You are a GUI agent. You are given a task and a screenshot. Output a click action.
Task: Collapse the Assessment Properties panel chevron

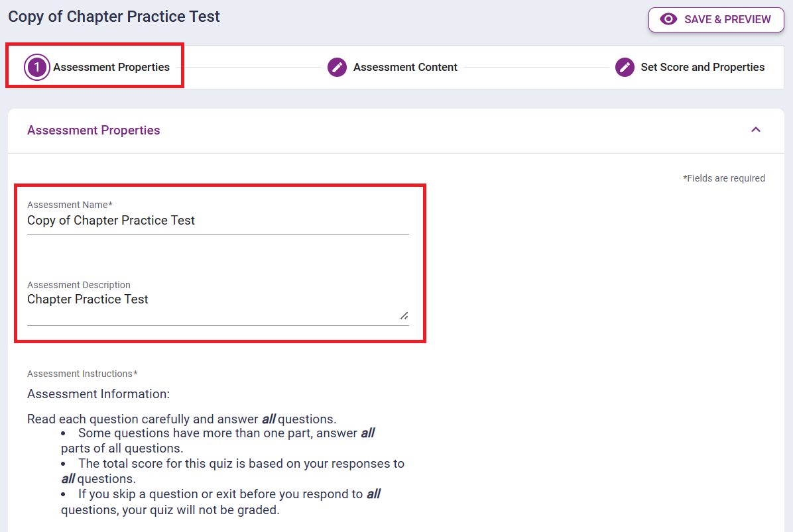click(x=755, y=130)
